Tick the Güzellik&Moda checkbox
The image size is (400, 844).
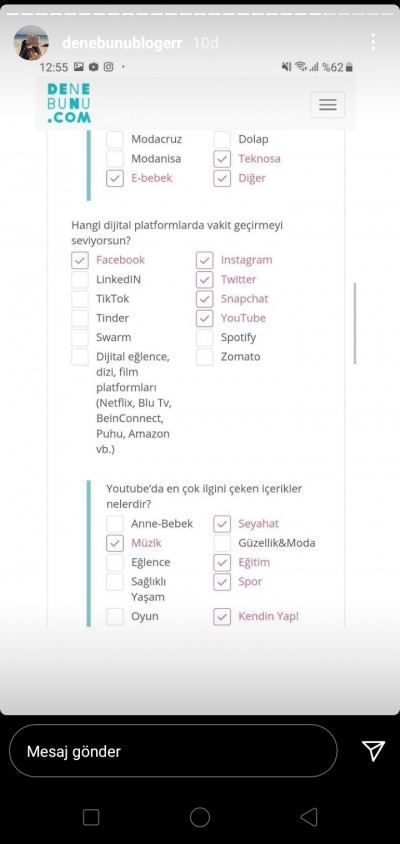(x=222, y=543)
